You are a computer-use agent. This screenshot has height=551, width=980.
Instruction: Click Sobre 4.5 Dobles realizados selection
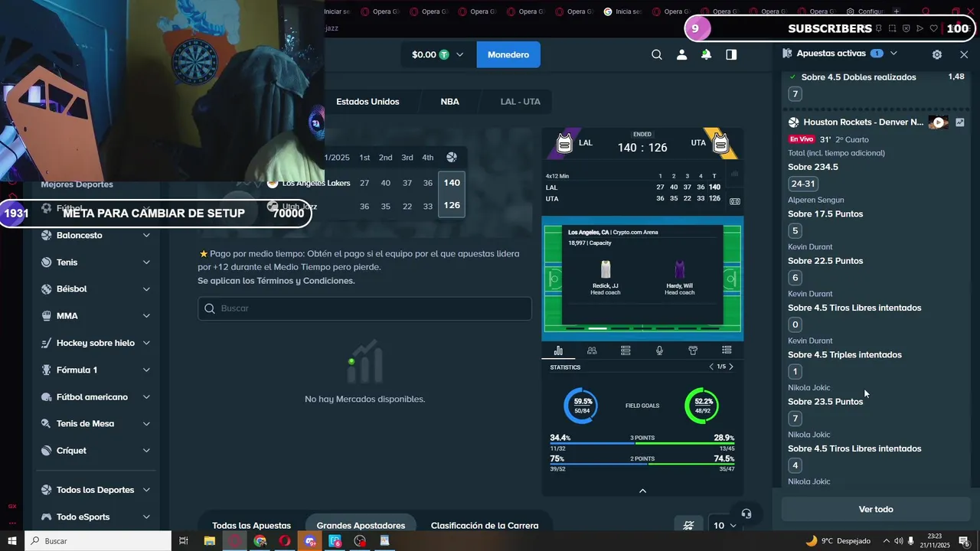click(858, 77)
